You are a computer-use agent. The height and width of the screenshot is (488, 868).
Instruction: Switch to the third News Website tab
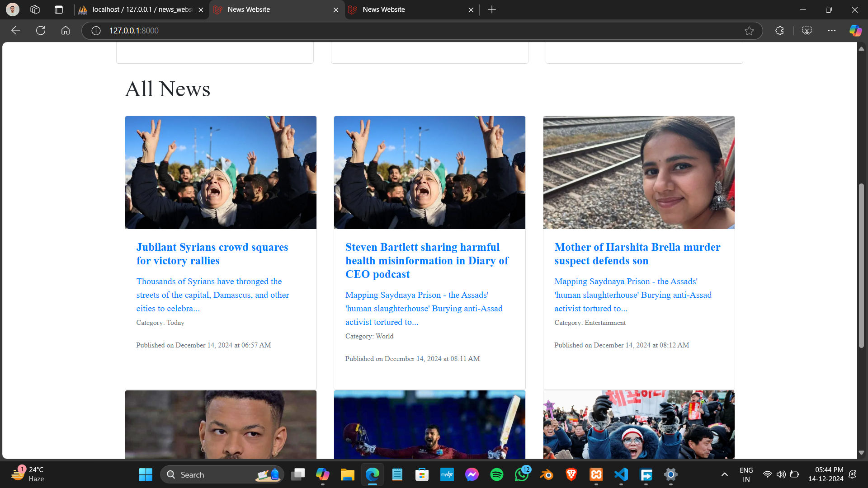tap(412, 9)
